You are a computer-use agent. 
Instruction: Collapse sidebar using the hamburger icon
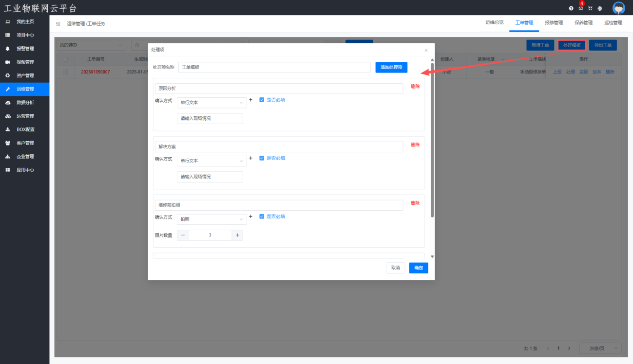click(x=58, y=23)
